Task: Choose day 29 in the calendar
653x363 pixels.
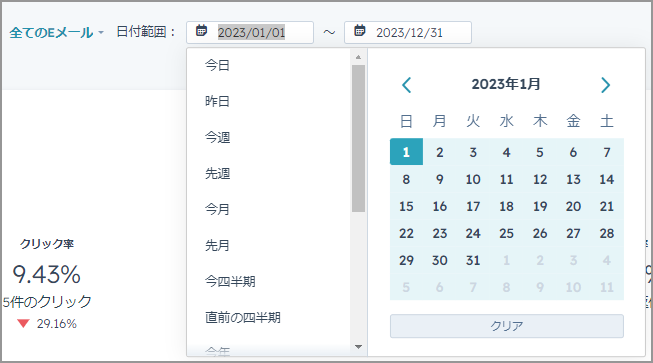Action: (x=406, y=261)
